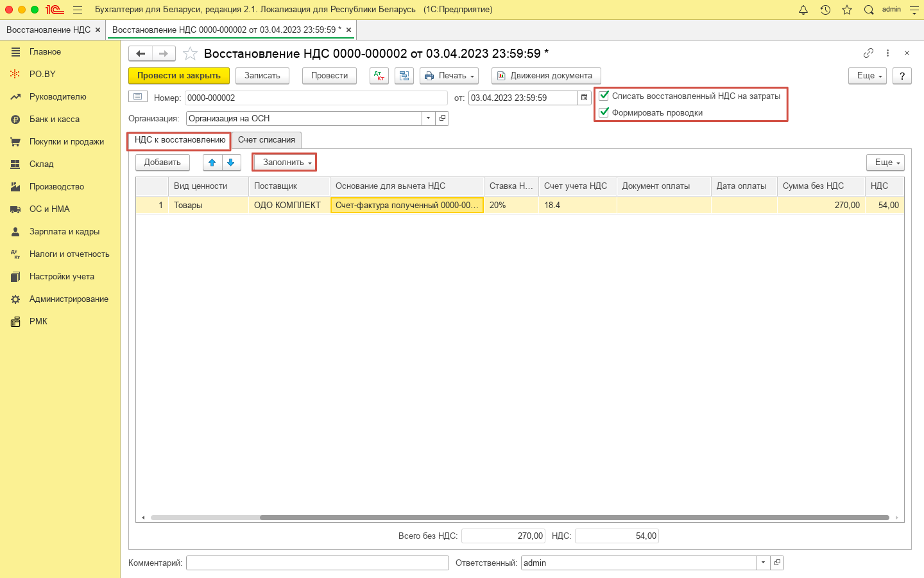Click into the Комментарий input field
This screenshot has width=924, height=578.
tap(317, 563)
